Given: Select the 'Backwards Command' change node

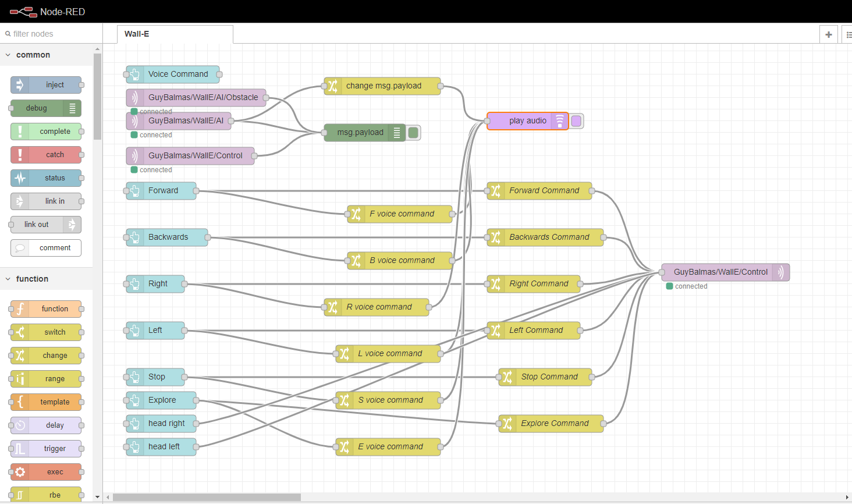Looking at the screenshot, I should (x=545, y=237).
